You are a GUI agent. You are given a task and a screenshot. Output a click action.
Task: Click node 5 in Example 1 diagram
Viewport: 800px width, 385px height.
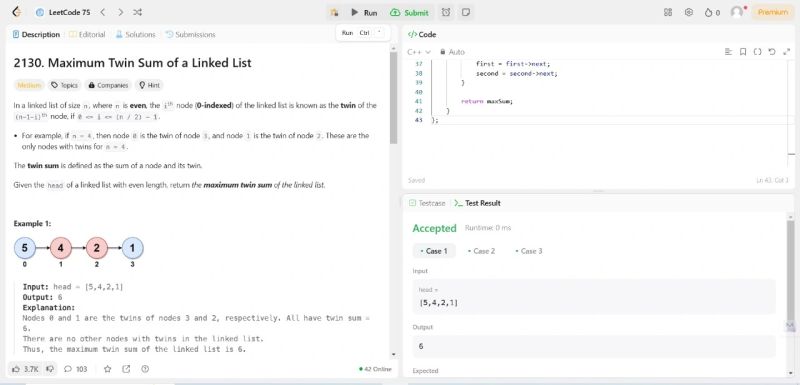[x=24, y=248]
